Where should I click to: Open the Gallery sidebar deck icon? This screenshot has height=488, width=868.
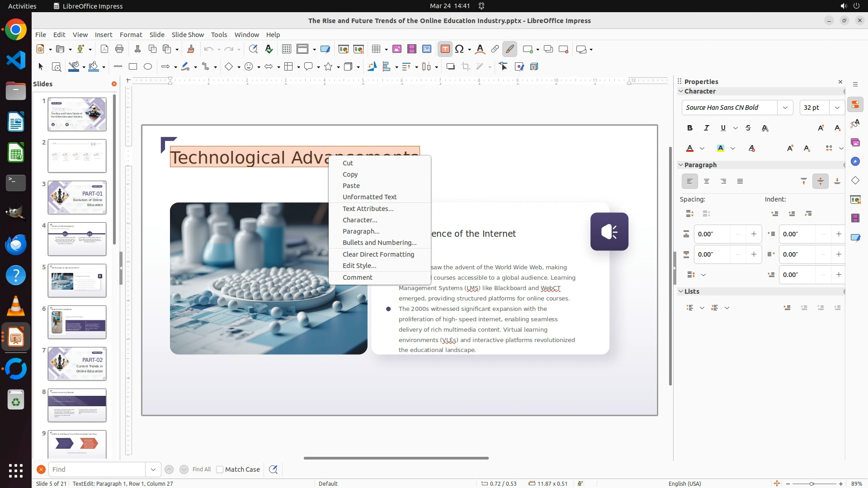[x=855, y=143]
